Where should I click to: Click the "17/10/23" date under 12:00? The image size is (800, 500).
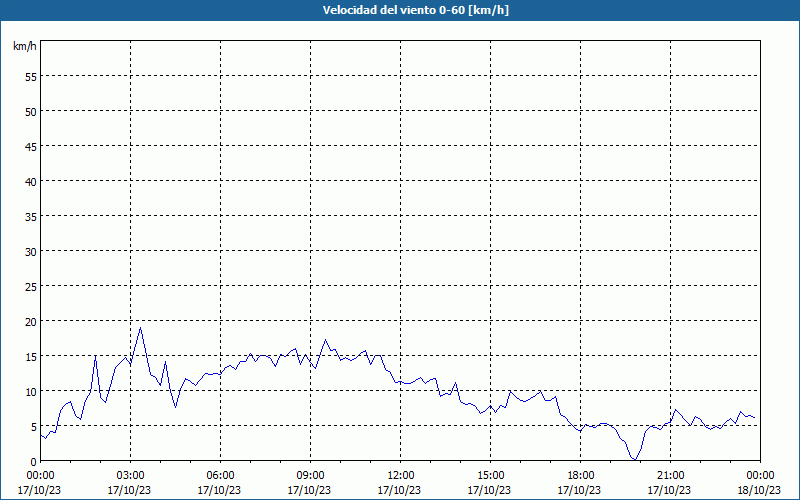[399, 490]
